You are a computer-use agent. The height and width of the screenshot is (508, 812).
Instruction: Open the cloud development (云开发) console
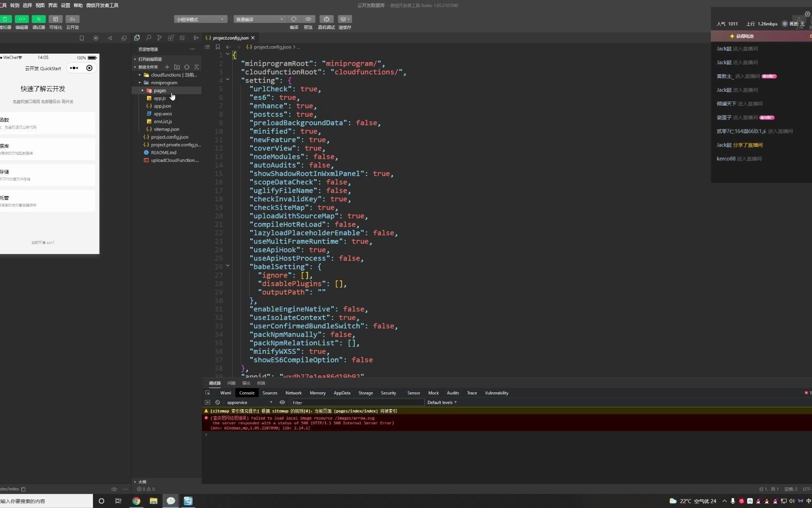(72, 19)
